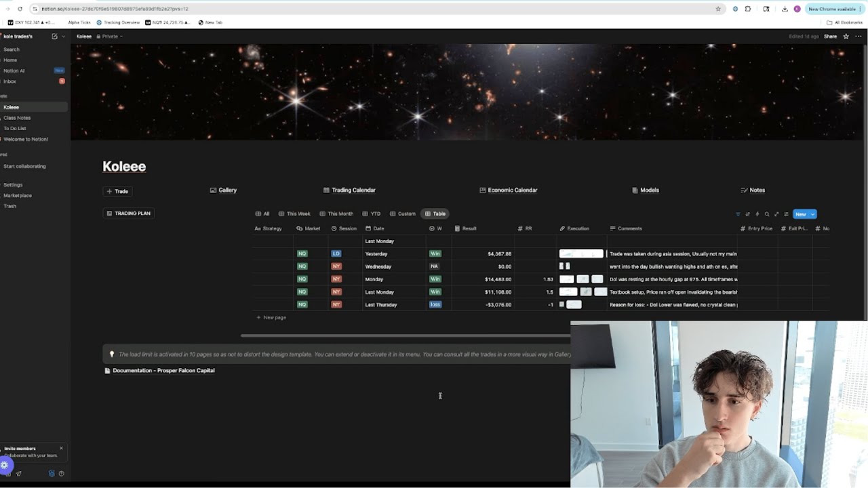868x488 pixels.
Task: Open Documentation - Prosper Falcon Capital page
Action: click(160, 371)
